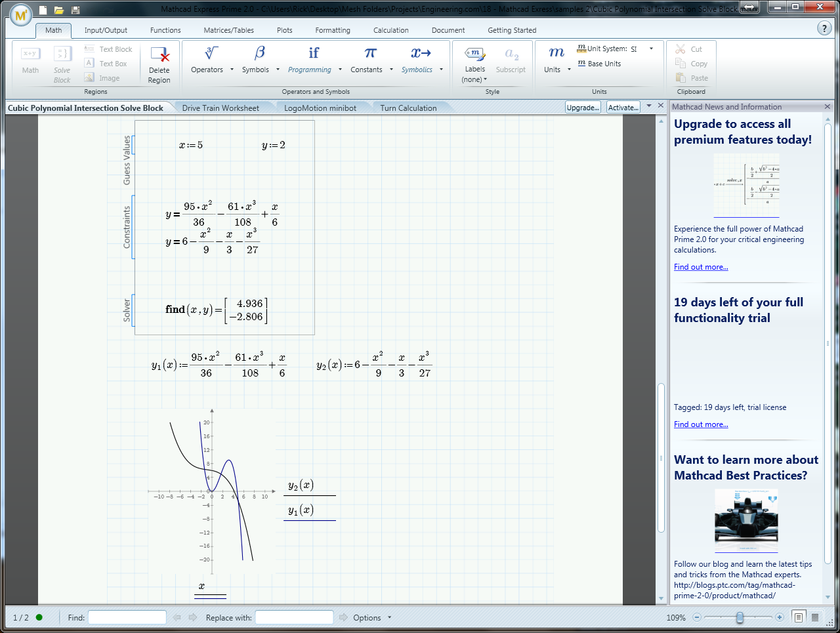
Task: Click the Replace with input field
Action: tap(294, 617)
